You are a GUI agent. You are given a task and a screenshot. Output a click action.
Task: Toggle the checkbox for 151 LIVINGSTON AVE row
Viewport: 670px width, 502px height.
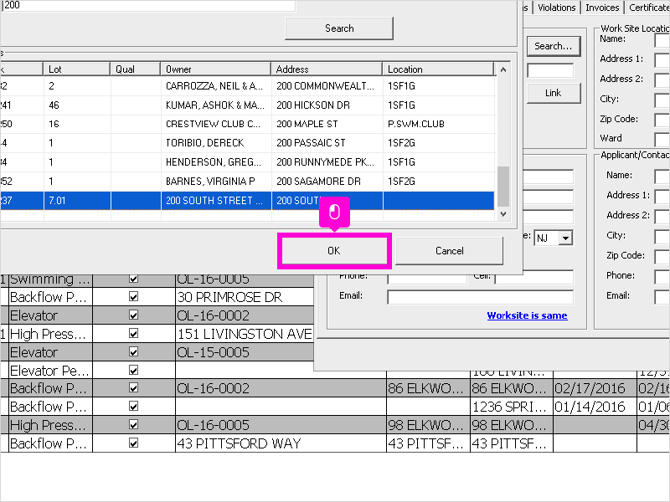click(x=134, y=333)
